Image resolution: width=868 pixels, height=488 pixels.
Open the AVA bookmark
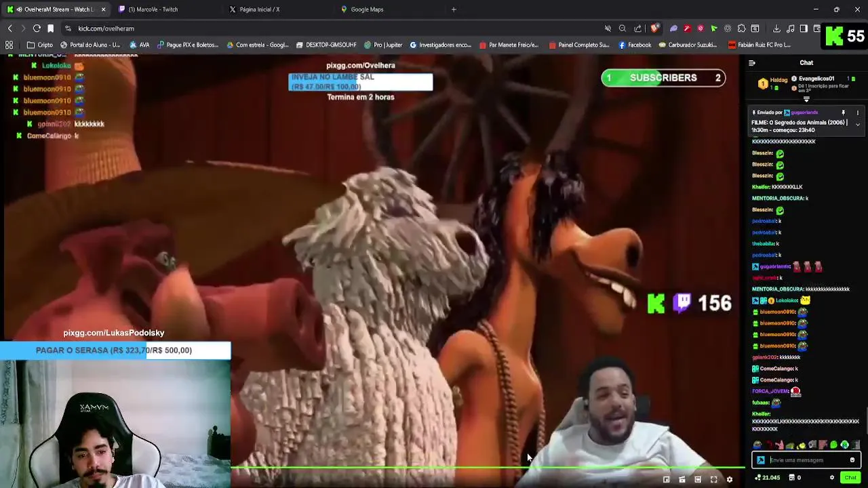pyautogui.click(x=139, y=45)
